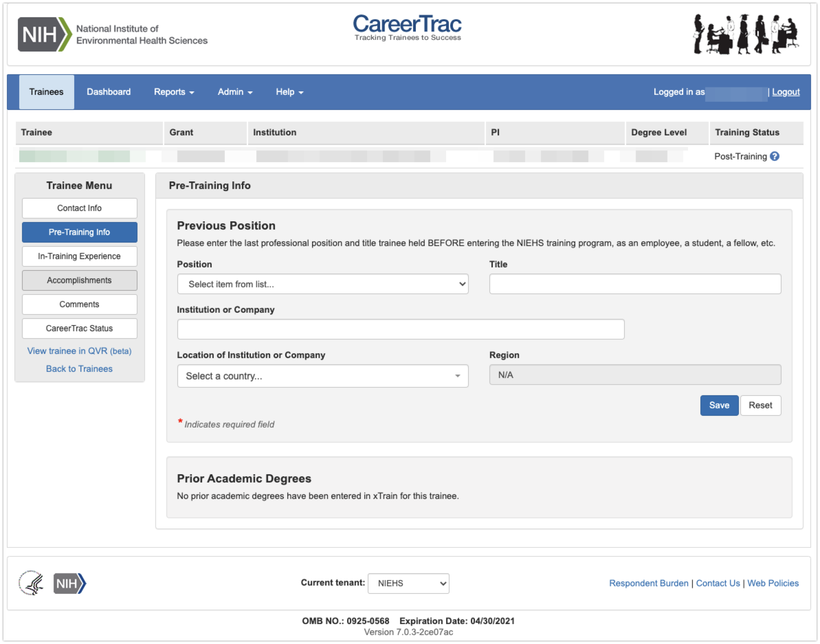Click the Post-Training help question mark icon
This screenshot has height=644, width=820.
click(774, 156)
